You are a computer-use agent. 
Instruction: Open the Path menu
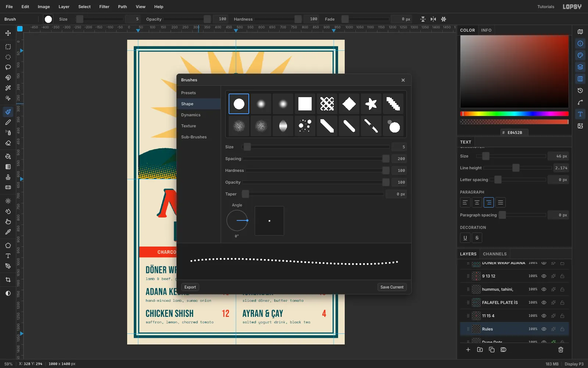click(x=122, y=7)
